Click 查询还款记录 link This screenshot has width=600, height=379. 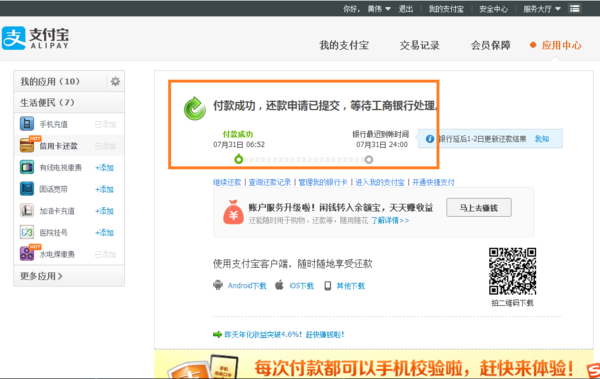270,182
